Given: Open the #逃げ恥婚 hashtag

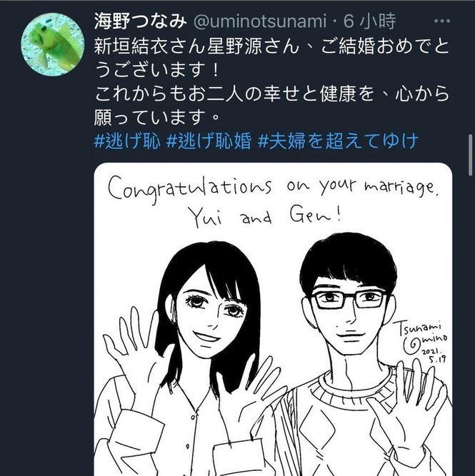Looking at the screenshot, I should click(209, 141).
